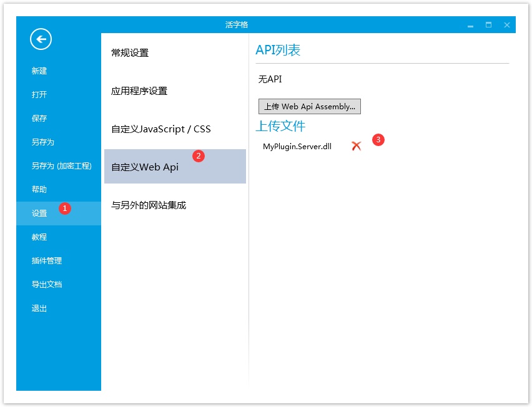Click 保存 in the blue sidebar
The width and height of the screenshot is (532, 407).
point(39,119)
